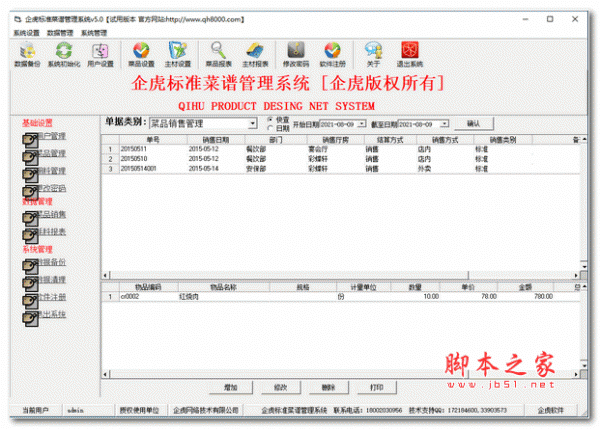Click the 销售方式 column header

445,140
